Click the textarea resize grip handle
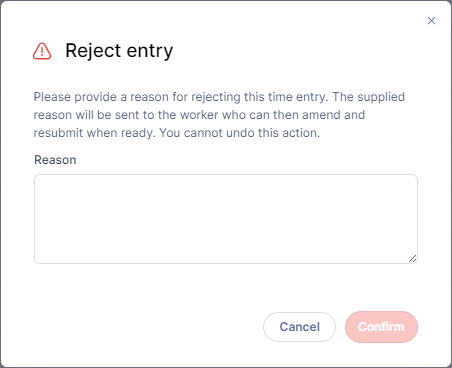Viewport: 452px width, 368px height. point(413,259)
